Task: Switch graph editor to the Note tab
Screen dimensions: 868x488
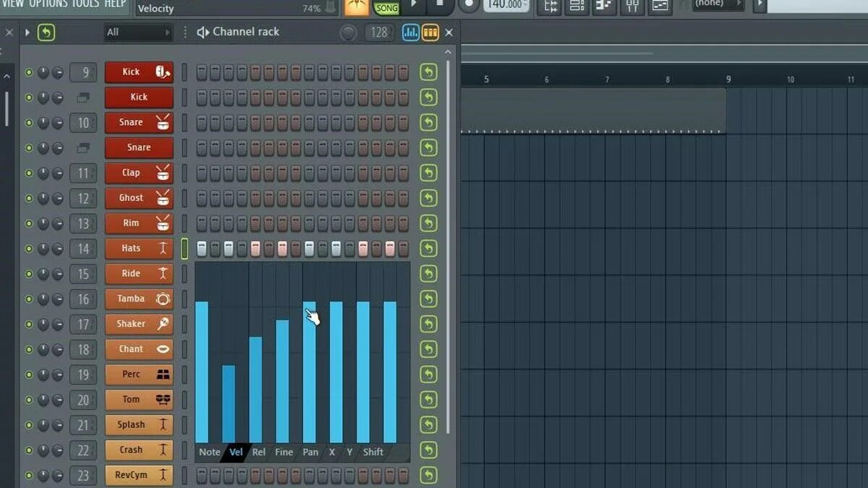Action: coord(209,452)
